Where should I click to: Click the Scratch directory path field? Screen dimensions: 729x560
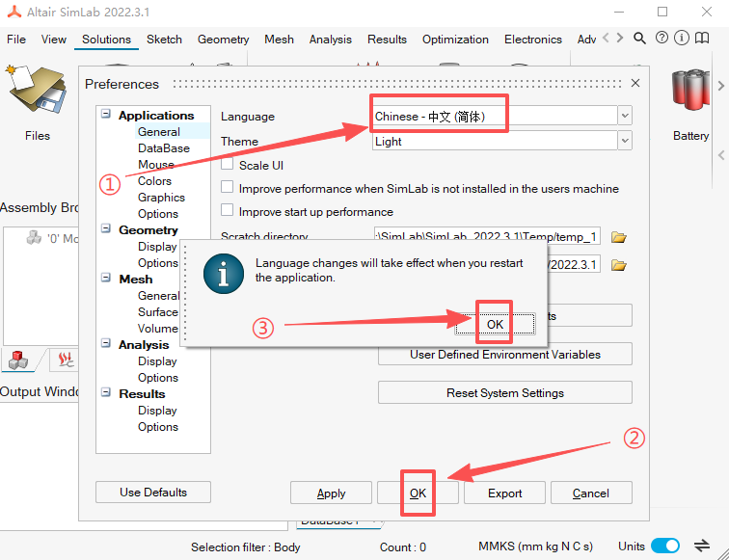[487, 237]
